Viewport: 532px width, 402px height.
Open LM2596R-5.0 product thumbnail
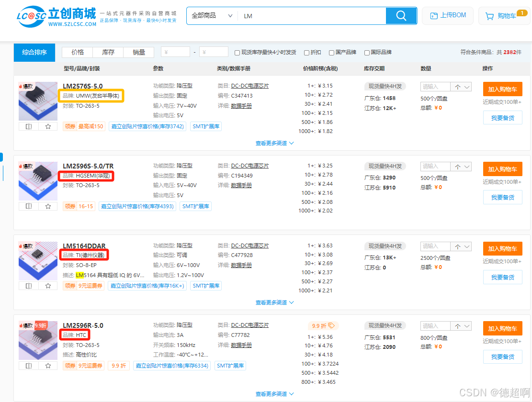pos(38,341)
